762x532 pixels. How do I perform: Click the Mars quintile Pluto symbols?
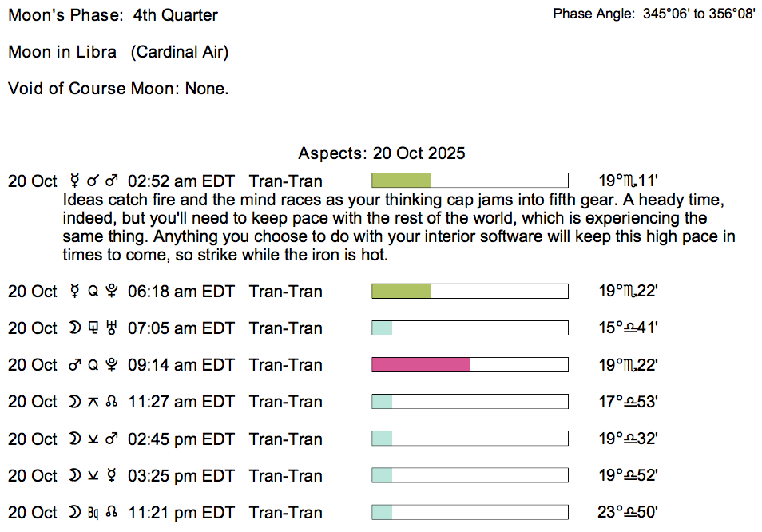click(x=94, y=365)
